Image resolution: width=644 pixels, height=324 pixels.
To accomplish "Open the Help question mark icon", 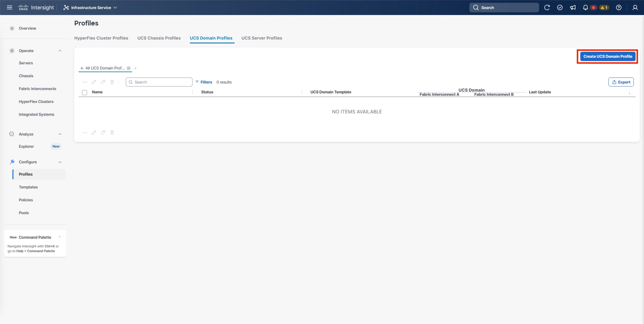I will (x=619, y=7).
